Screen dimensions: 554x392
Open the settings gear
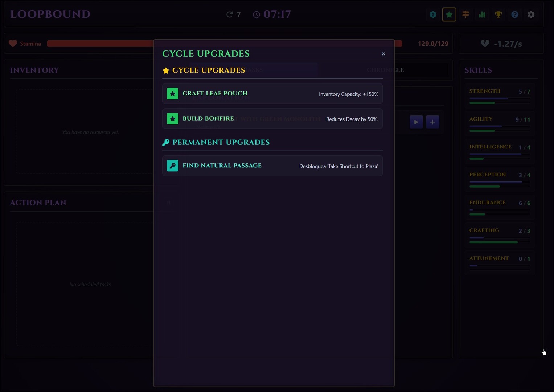click(531, 15)
